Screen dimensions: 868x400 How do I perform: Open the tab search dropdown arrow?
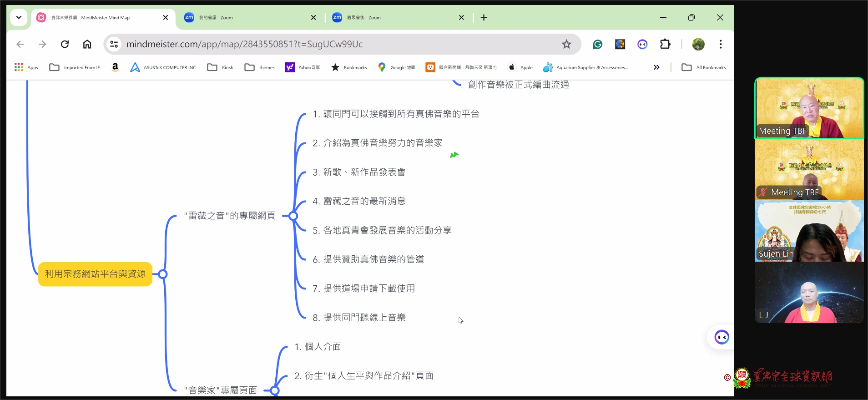pos(19,17)
